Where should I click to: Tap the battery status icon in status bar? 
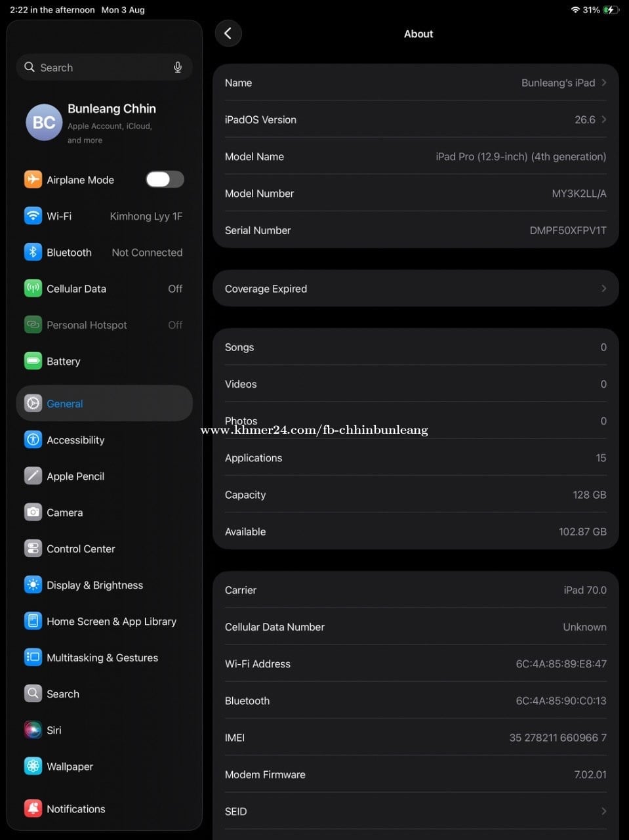pyautogui.click(x=611, y=10)
